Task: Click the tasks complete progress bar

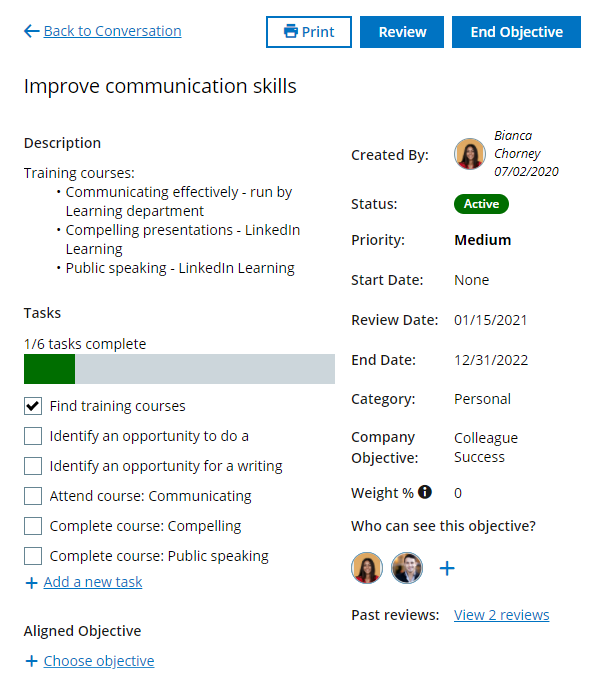Action: [179, 369]
